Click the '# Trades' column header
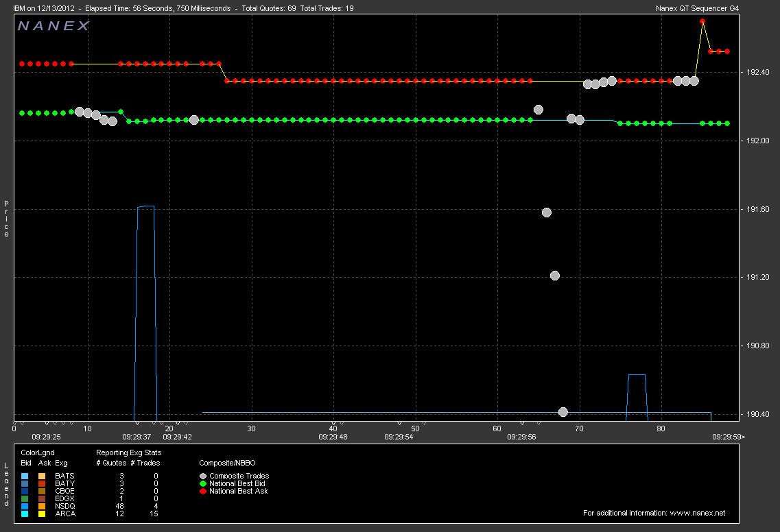The image size is (780, 532). [x=145, y=463]
